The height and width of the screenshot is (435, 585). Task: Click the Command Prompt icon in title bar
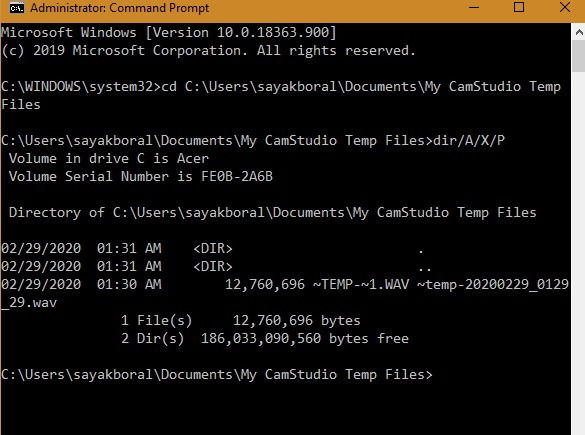(16, 8)
